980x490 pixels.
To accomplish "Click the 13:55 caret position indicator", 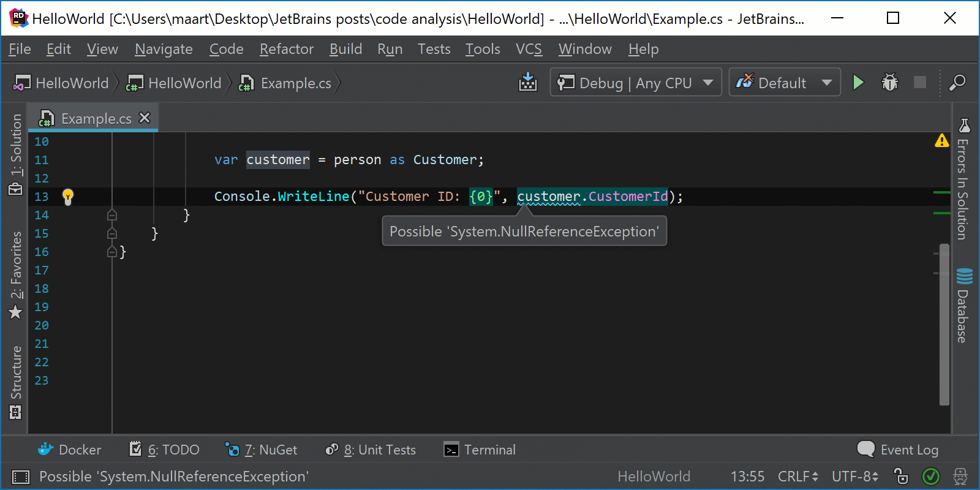I will click(x=747, y=476).
